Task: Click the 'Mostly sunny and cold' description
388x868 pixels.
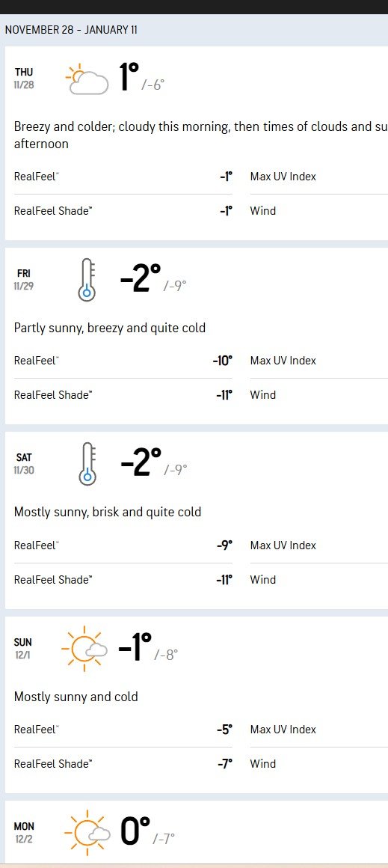Action: 76,697
